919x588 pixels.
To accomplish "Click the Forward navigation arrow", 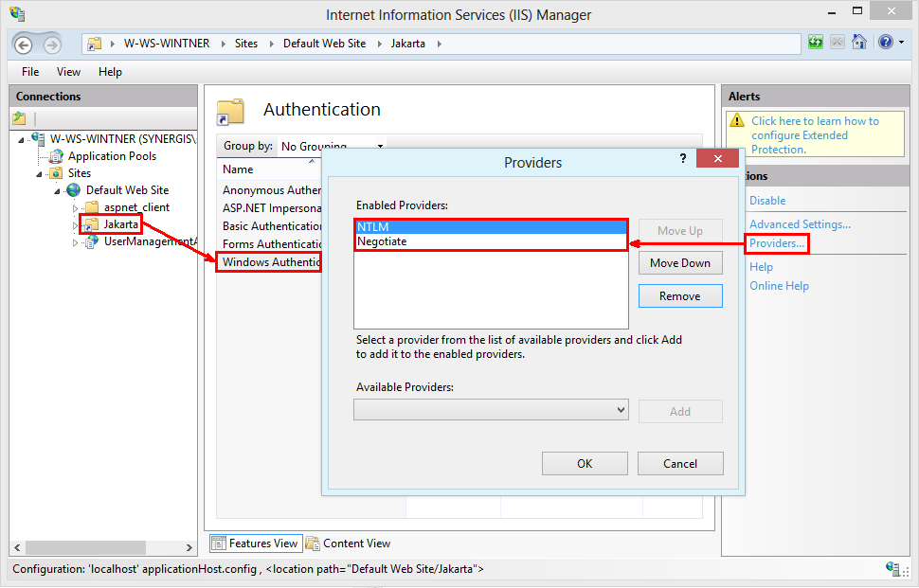I will point(49,44).
